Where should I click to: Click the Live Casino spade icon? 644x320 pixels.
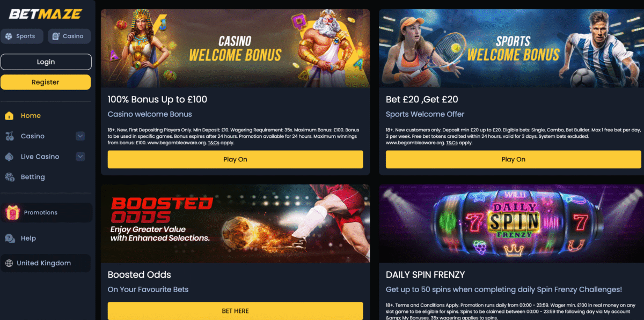9,157
